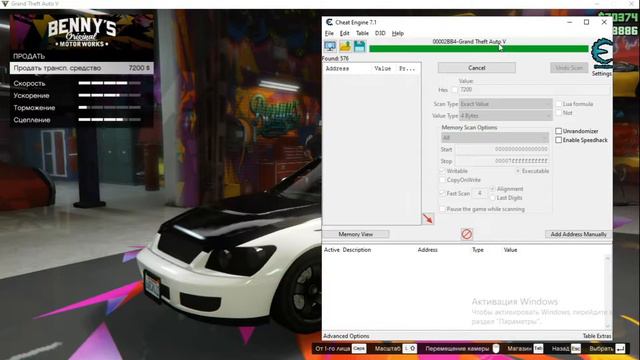Screen dimensions: 640x360
Task: Toggle the Lua formula checkbox
Action: [559, 104]
